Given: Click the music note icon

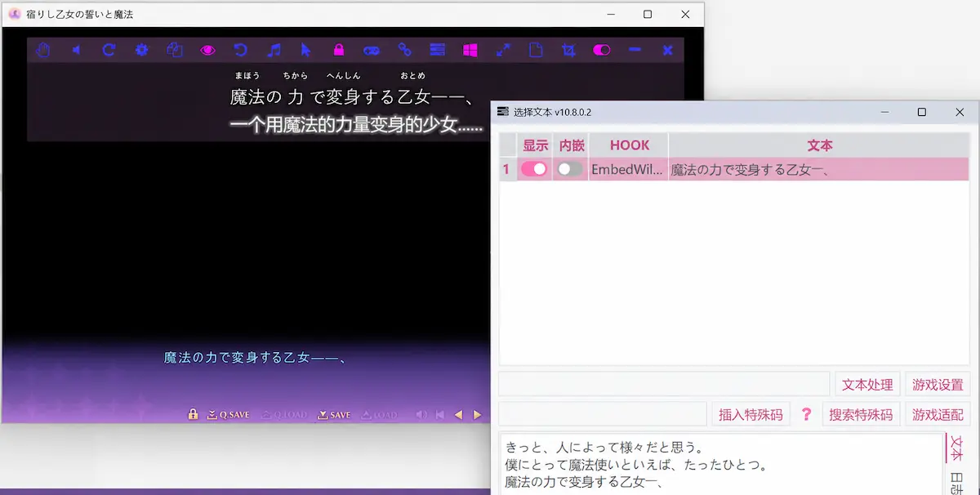Looking at the screenshot, I should coord(274,51).
